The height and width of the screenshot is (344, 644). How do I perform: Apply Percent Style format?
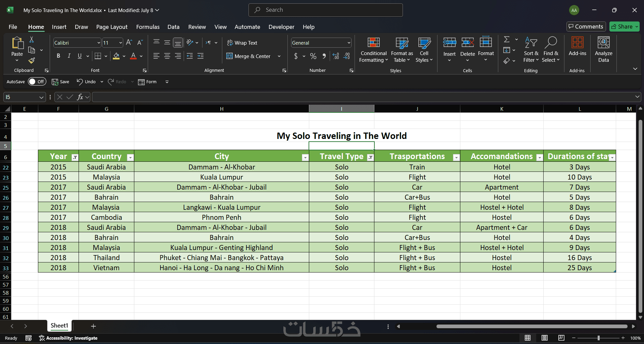pos(313,56)
